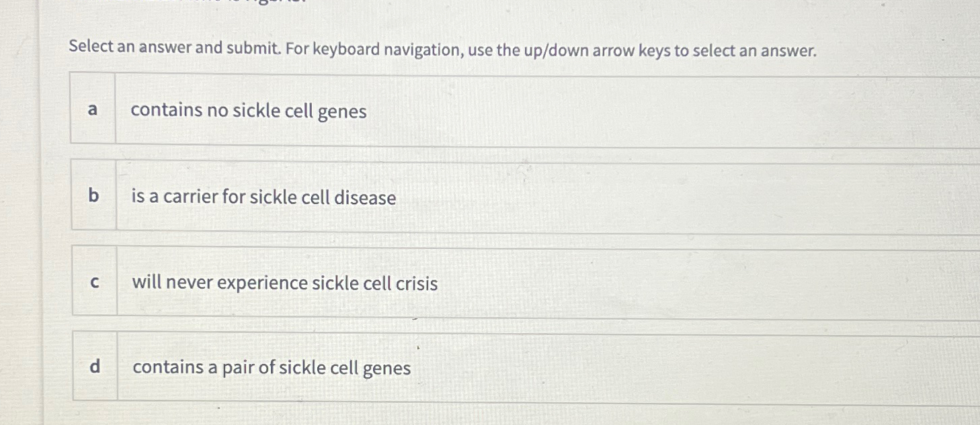The height and width of the screenshot is (425, 980).
Task: Choose 'contains no sickle cell genes'
Action: [249, 111]
